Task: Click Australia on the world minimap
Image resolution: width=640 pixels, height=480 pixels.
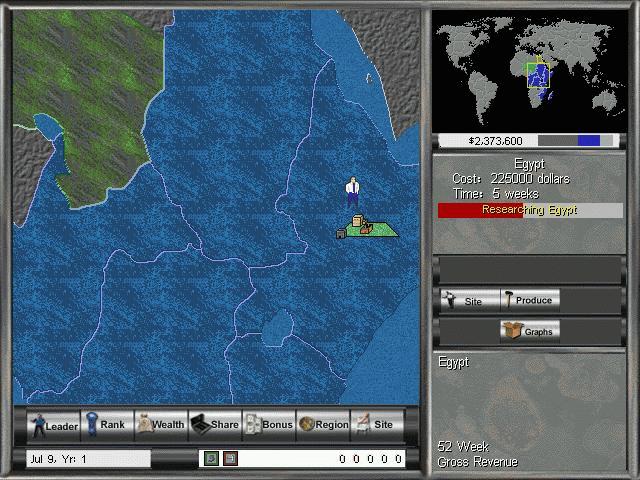Action: pos(602,100)
